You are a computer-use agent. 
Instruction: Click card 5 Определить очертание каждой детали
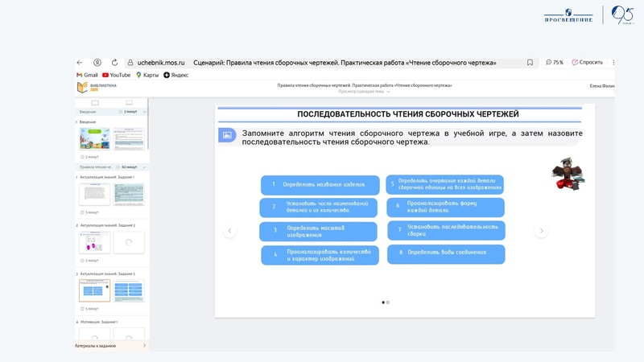(x=445, y=184)
